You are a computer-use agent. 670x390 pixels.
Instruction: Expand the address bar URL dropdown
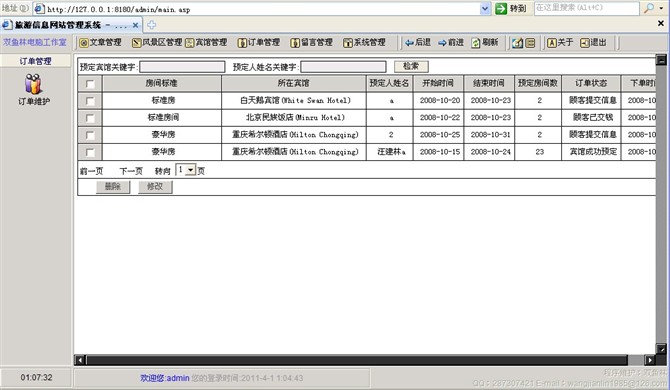coord(485,9)
